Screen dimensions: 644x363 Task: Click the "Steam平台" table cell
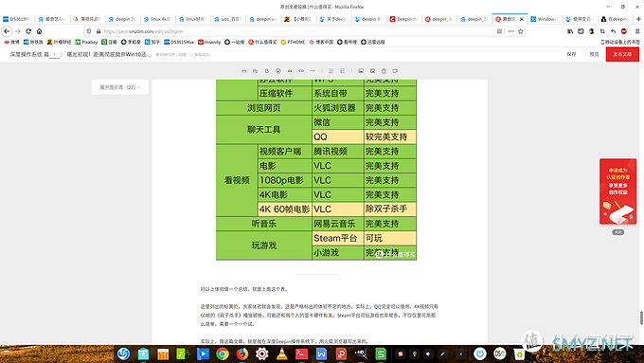point(338,238)
